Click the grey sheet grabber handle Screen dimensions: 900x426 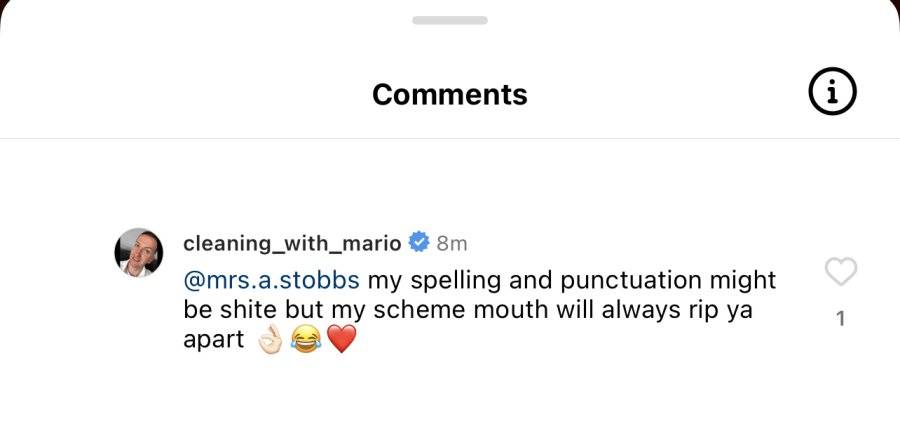[450, 21]
